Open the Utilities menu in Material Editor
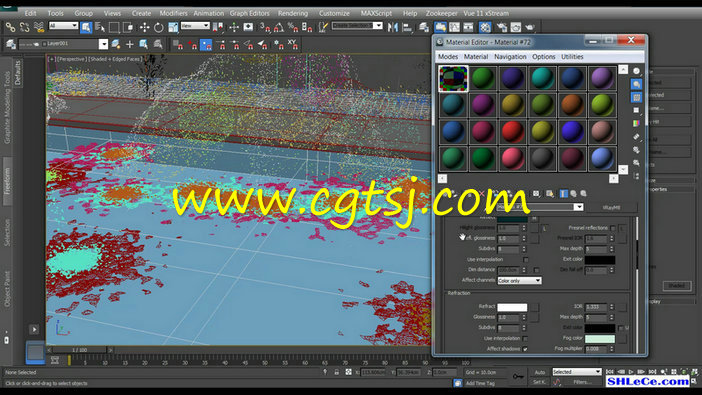The width and height of the screenshot is (702, 395). point(572,57)
